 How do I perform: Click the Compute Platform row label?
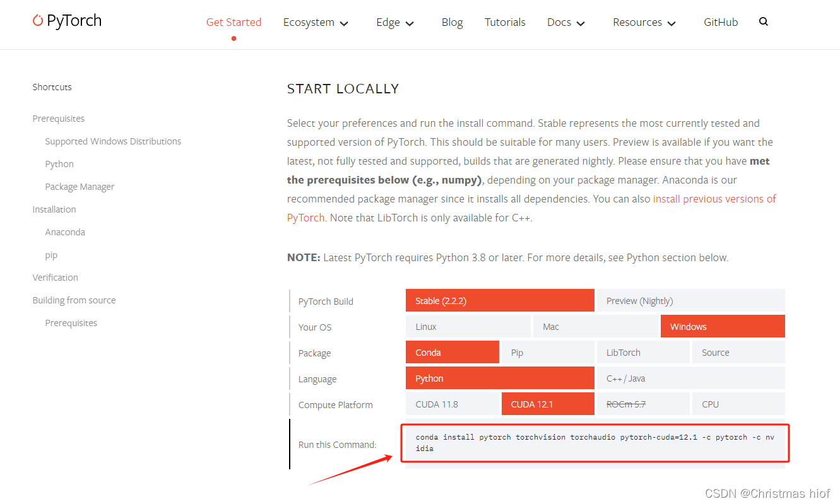[336, 405]
